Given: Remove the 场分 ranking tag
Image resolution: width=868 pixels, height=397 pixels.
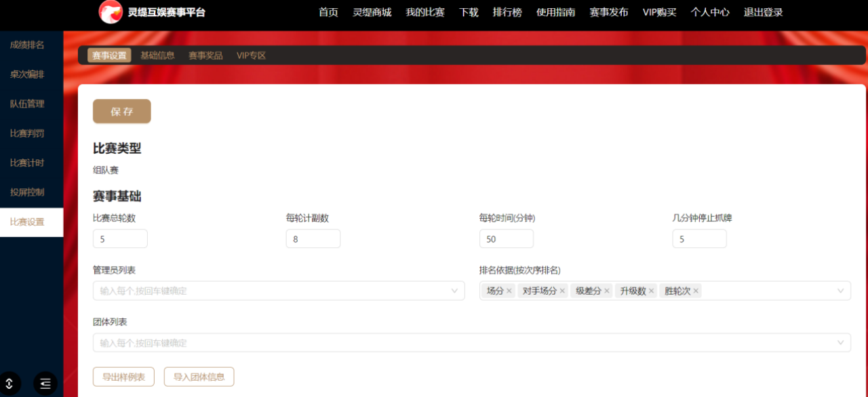Looking at the screenshot, I should [509, 291].
